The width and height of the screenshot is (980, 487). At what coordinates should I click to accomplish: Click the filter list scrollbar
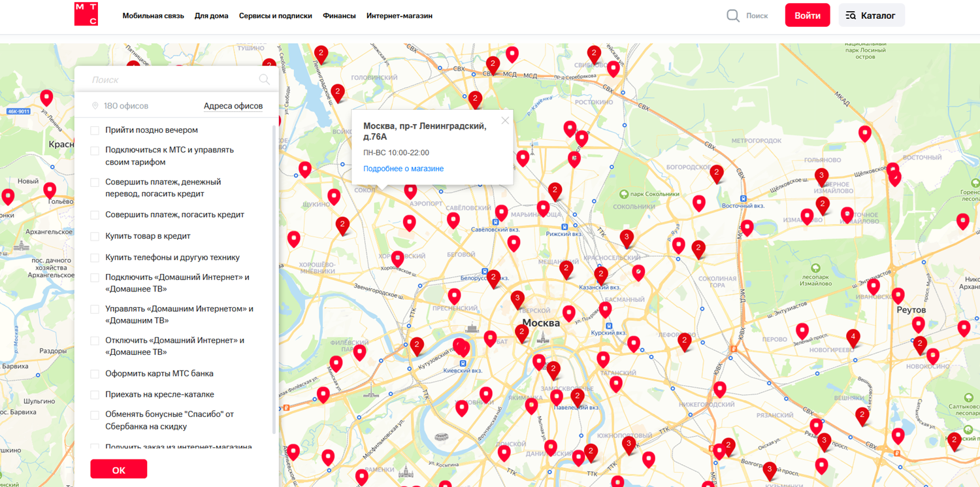pos(274,278)
